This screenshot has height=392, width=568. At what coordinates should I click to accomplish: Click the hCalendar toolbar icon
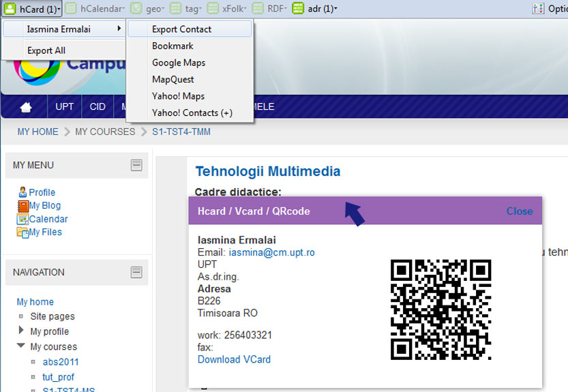pyautogui.click(x=71, y=9)
